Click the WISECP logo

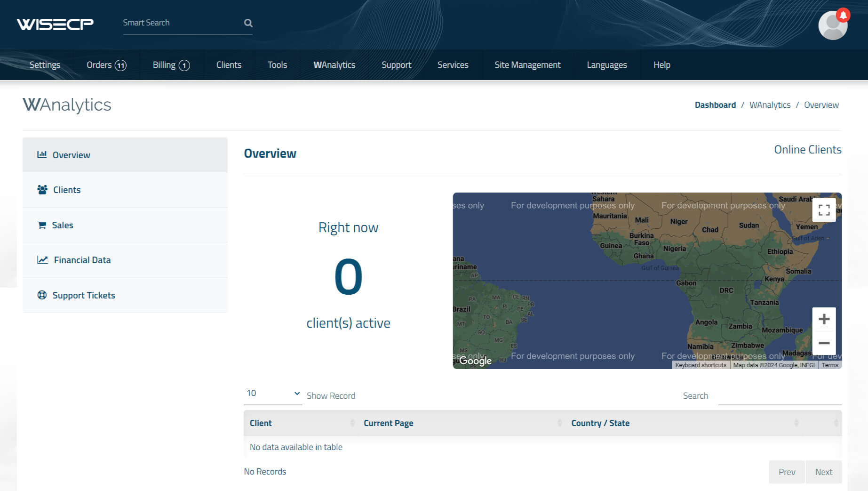click(x=55, y=24)
